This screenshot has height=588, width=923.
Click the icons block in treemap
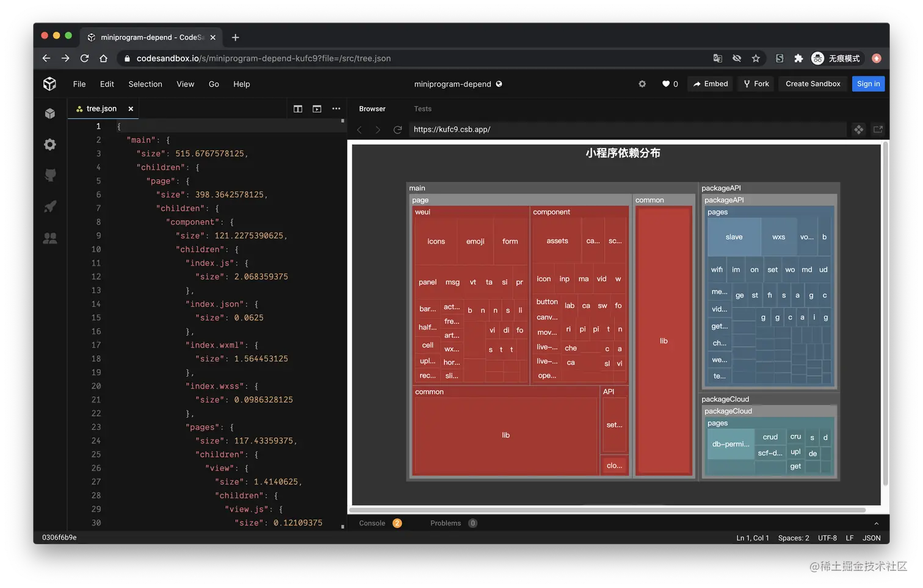(436, 242)
